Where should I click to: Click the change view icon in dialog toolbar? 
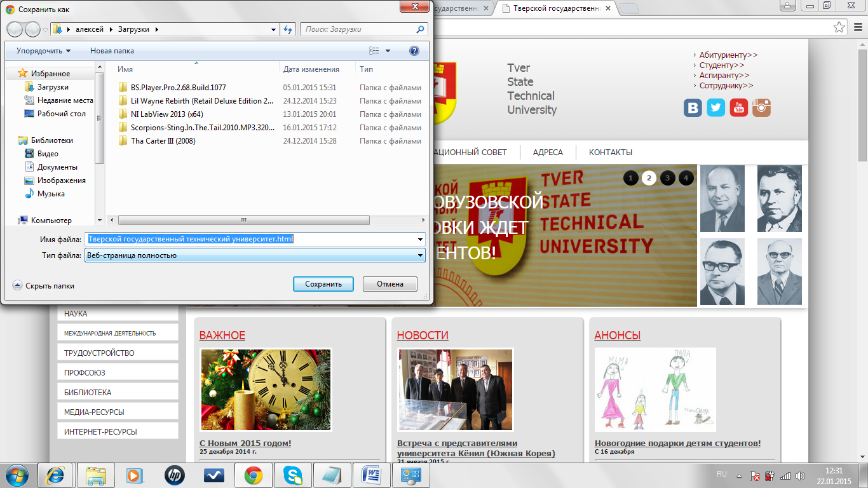(374, 51)
